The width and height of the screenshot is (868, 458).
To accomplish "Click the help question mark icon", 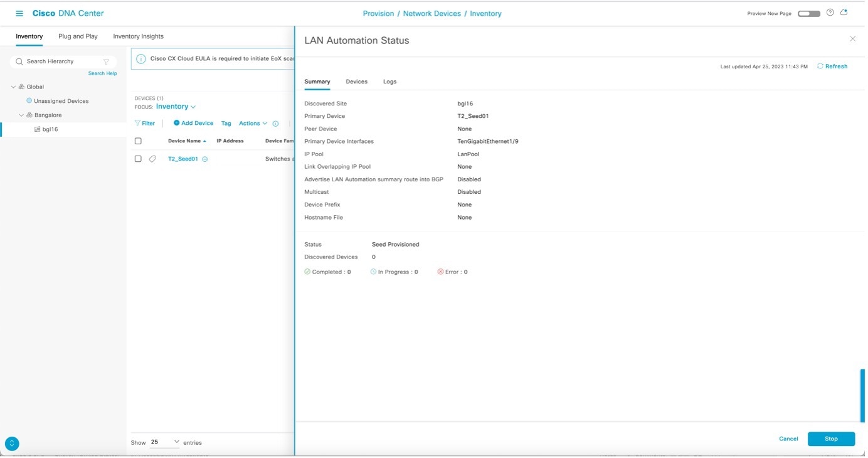I will 830,13.
